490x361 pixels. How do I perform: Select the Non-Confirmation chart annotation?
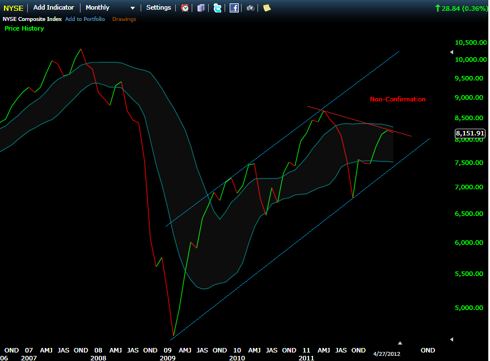398,99
